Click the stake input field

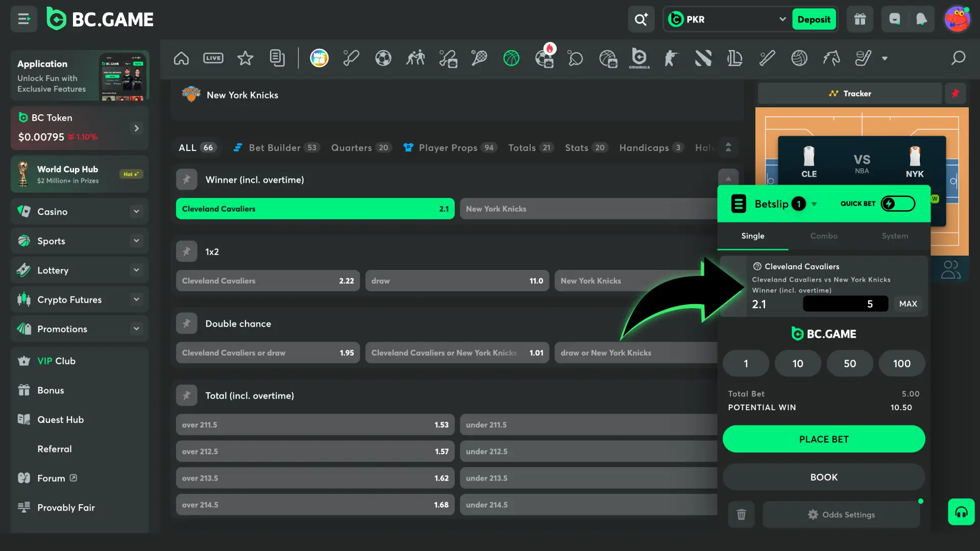pos(845,304)
